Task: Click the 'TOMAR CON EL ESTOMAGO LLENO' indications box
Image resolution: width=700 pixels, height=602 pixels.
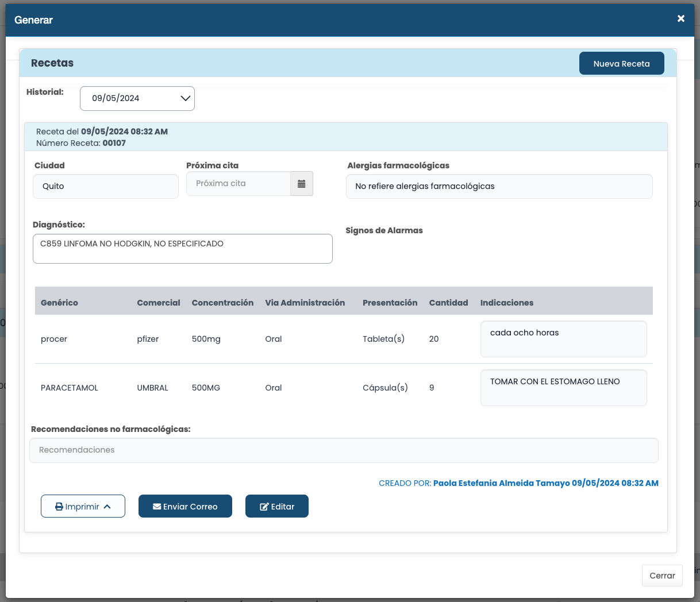Action: pos(563,388)
